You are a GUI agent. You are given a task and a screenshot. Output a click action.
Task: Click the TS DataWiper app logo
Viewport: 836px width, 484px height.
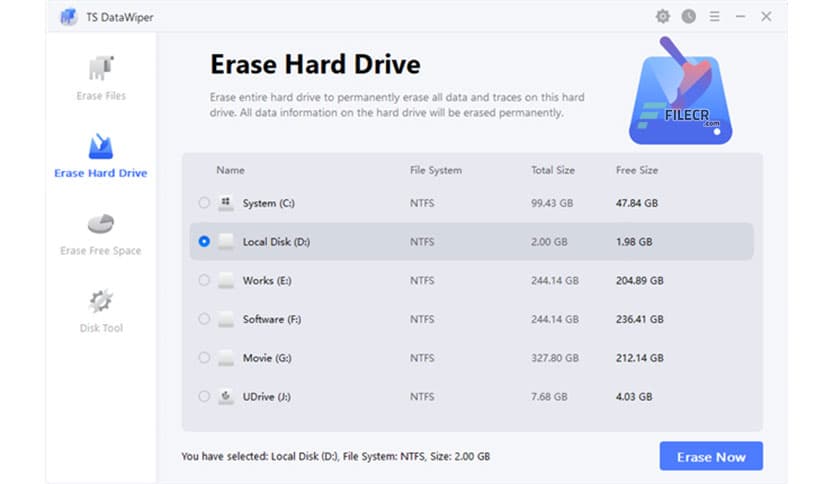coord(69,17)
